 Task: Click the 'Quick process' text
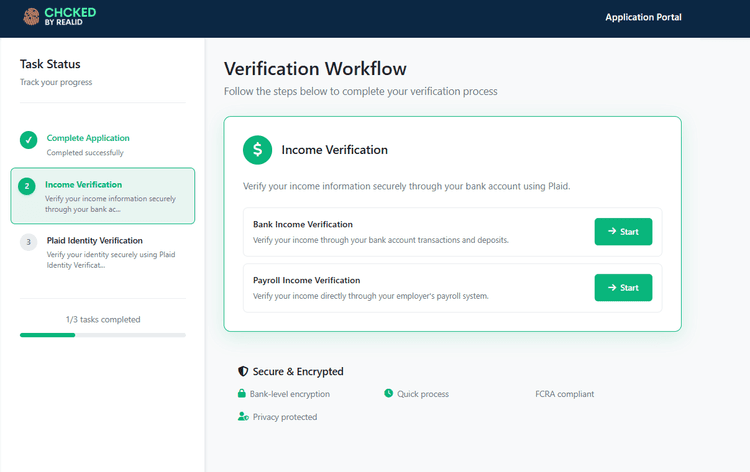423,394
